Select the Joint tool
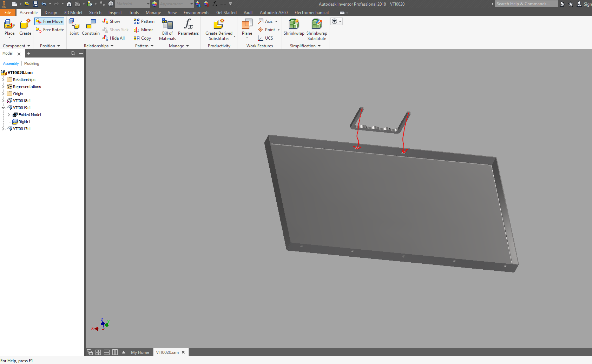The width and height of the screenshot is (592, 364). 74,28
